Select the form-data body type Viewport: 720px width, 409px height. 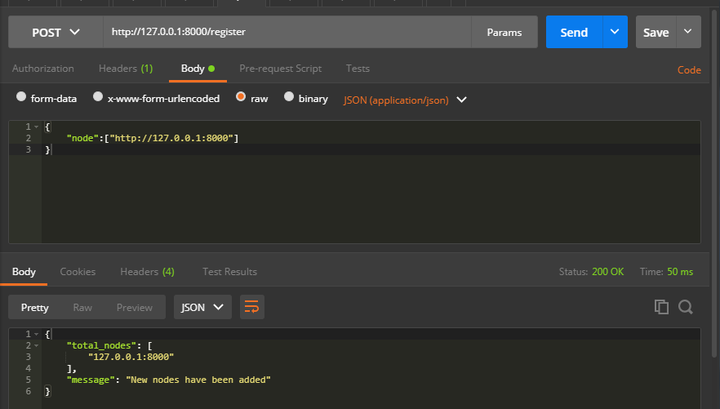[21, 98]
